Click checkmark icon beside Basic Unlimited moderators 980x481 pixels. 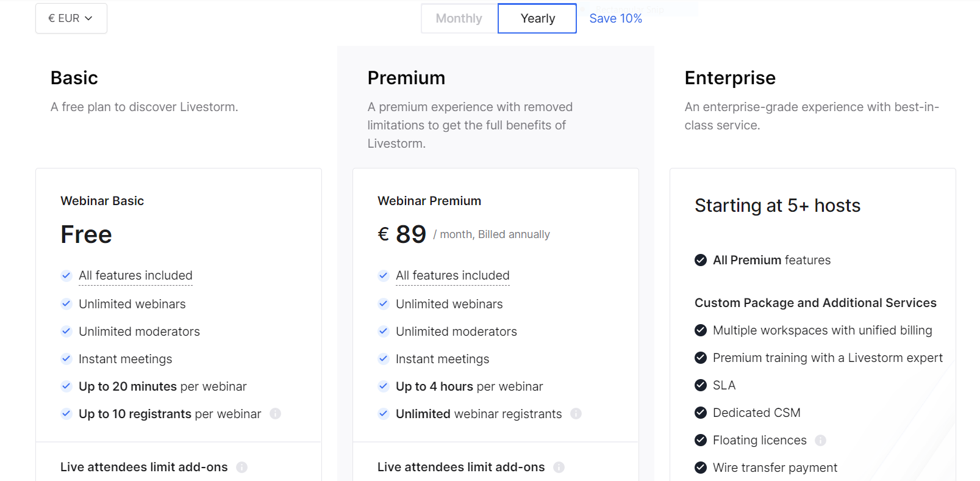point(66,331)
